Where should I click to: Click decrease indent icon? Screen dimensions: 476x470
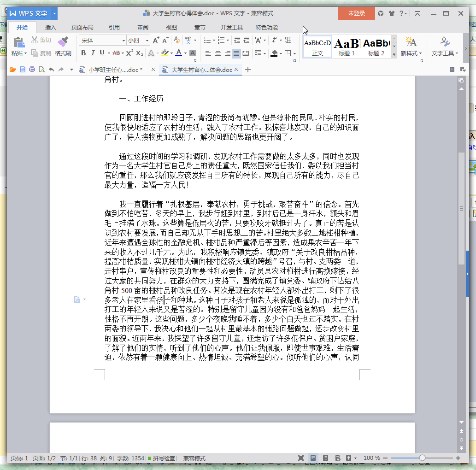click(237, 40)
